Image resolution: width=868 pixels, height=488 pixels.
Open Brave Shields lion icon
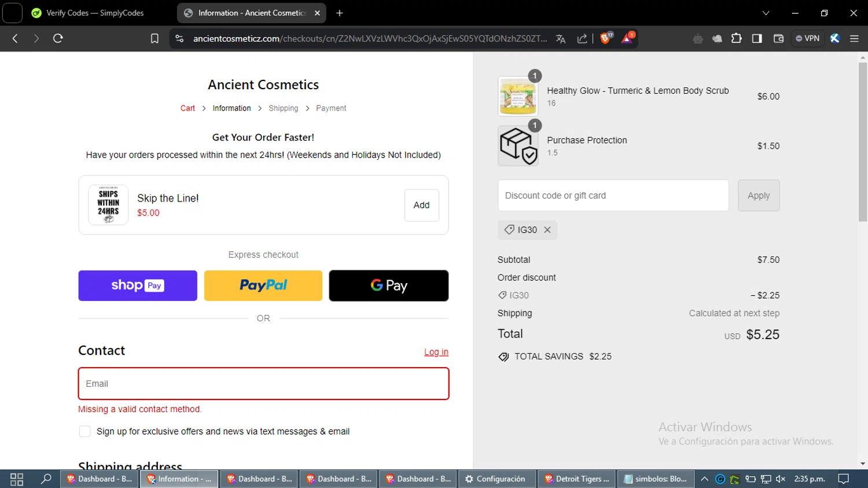tap(606, 38)
